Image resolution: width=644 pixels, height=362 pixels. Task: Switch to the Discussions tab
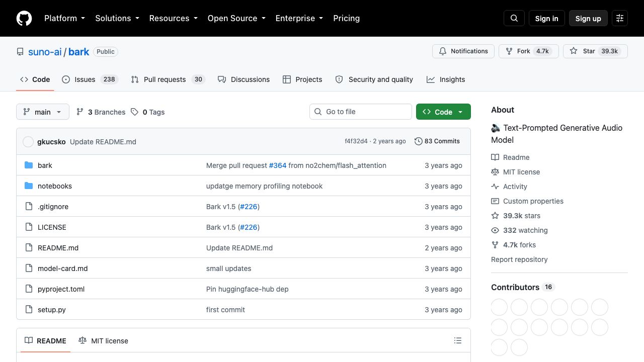point(244,79)
